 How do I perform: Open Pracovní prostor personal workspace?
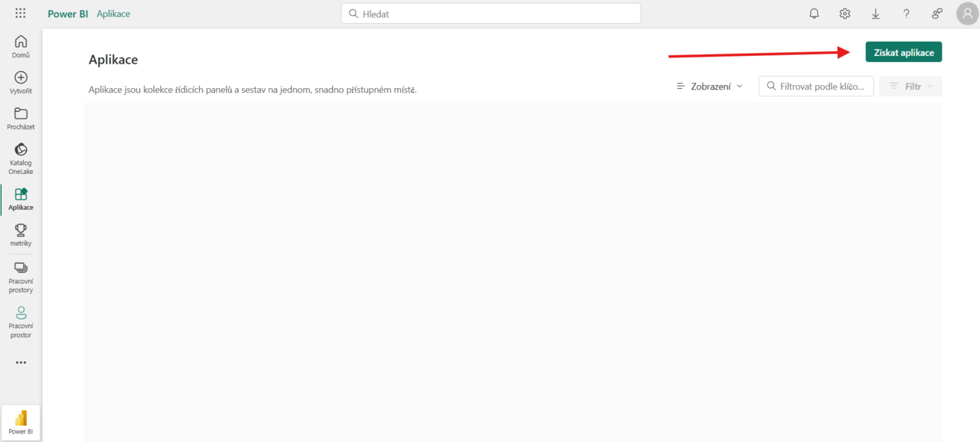(x=21, y=322)
